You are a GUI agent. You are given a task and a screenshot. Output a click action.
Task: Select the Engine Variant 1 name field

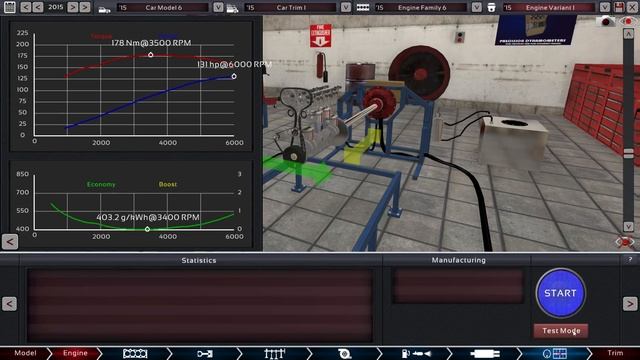click(x=549, y=7)
